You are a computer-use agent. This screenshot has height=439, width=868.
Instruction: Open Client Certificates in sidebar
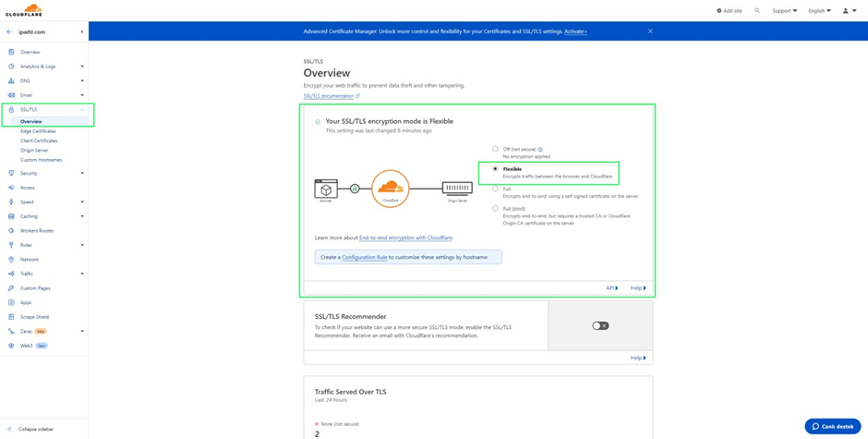pyautogui.click(x=39, y=140)
